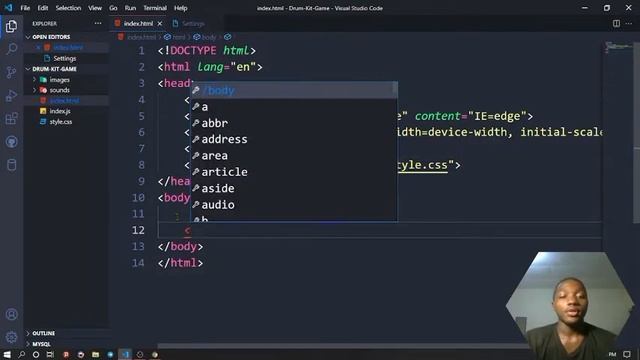Choose the article autocomplete suggestion
The width and height of the screenshot is (640, 360).
pos(294,172)
